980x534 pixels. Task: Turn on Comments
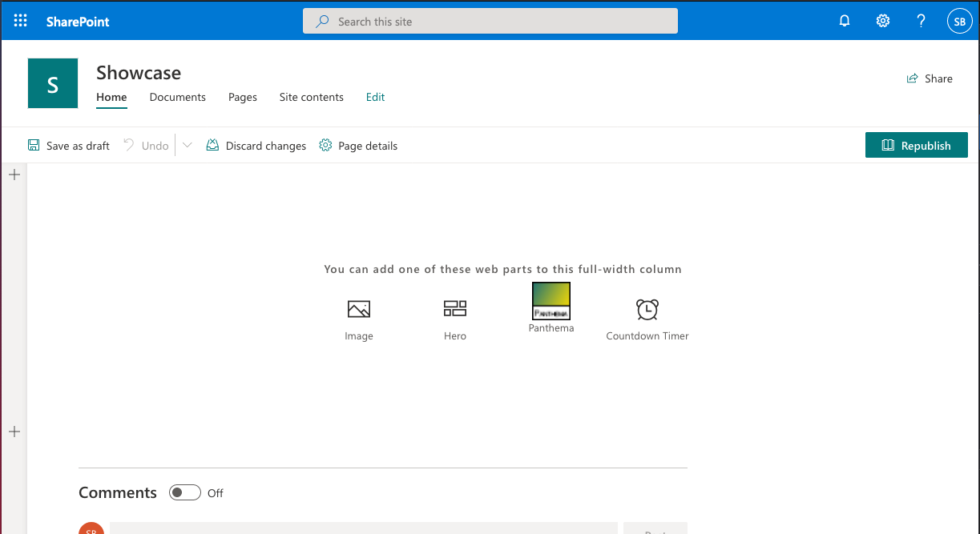tap(184, 492)
